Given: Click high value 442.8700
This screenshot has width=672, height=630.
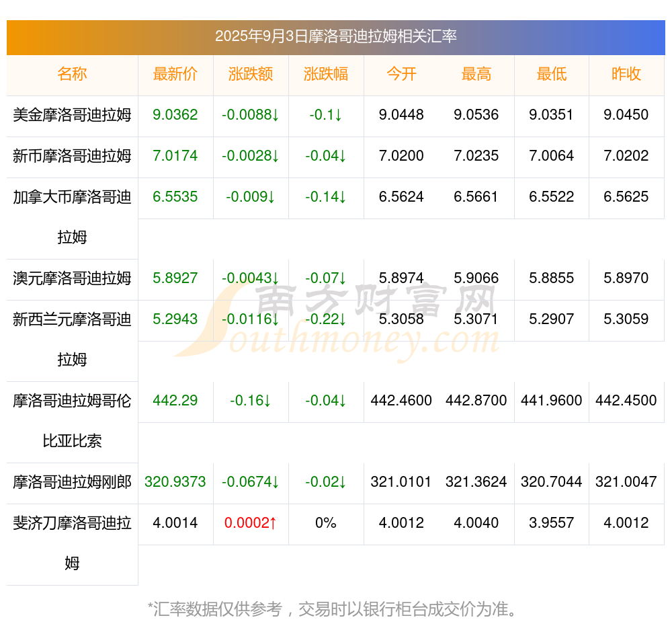Looking at the screenshot, I should (x=476, y=401).
